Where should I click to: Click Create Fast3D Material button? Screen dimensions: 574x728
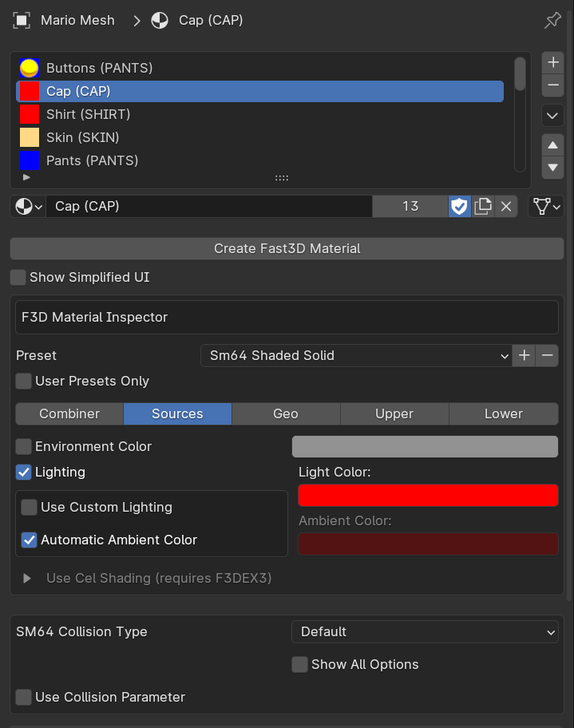[287, 249]
